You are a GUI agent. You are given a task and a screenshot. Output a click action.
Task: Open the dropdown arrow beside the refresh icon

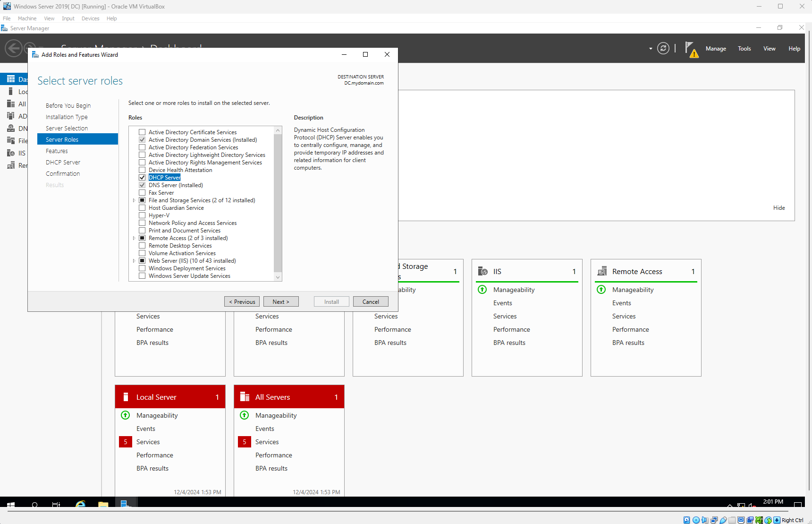pyautogui.click(x=651, y=49)
